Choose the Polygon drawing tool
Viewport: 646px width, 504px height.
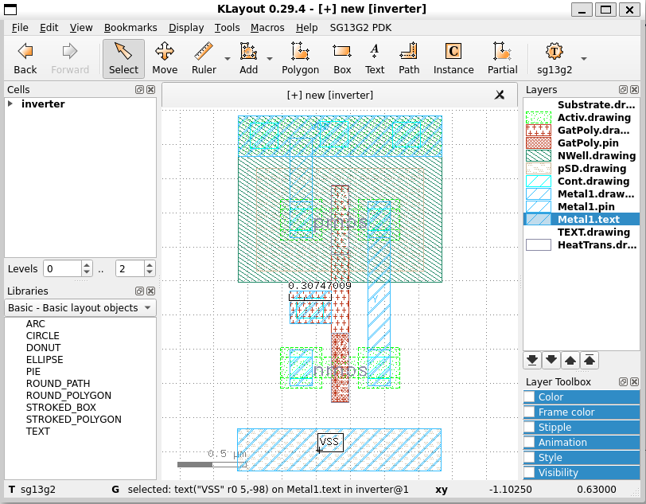[299, 58]
